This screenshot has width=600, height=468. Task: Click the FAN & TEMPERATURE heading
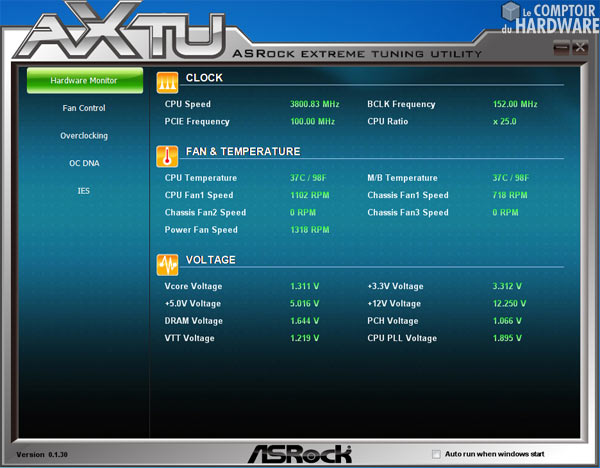tap(243, 152)
